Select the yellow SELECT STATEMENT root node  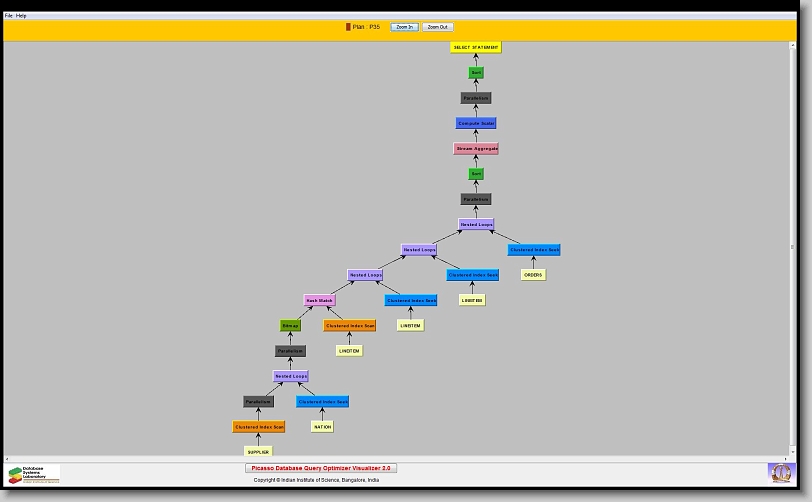click(476, 48)
